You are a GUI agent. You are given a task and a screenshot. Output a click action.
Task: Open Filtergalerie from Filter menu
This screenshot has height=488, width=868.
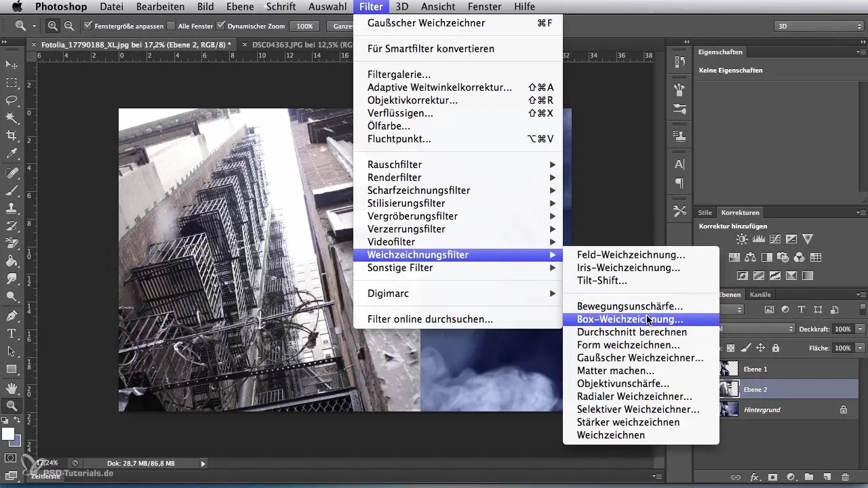pos(458,75)
